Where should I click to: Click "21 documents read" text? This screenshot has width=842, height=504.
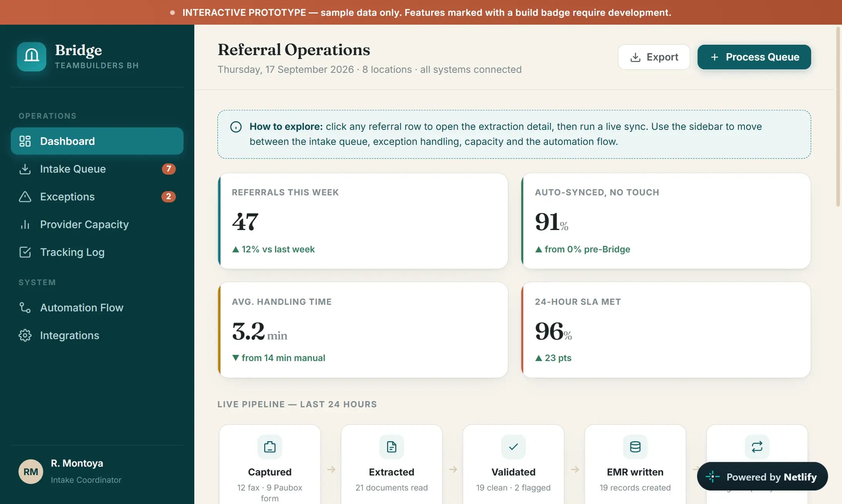(392, 488)
